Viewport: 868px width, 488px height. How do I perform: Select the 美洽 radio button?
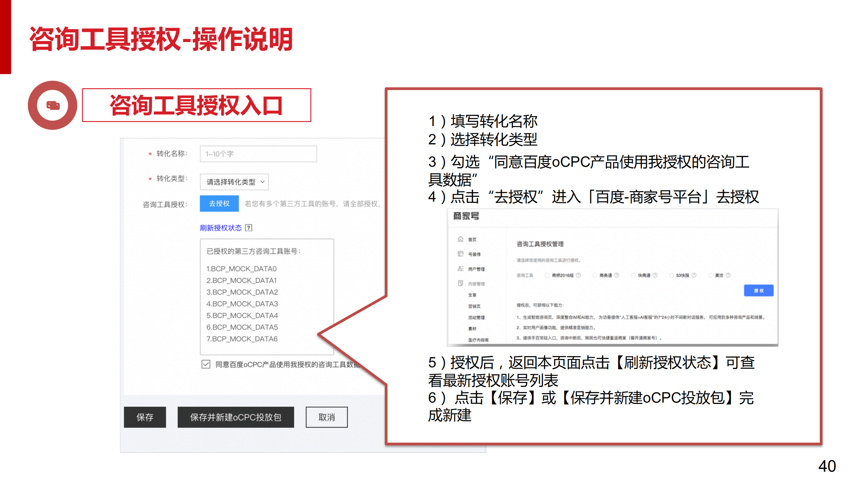click(710, 275)
